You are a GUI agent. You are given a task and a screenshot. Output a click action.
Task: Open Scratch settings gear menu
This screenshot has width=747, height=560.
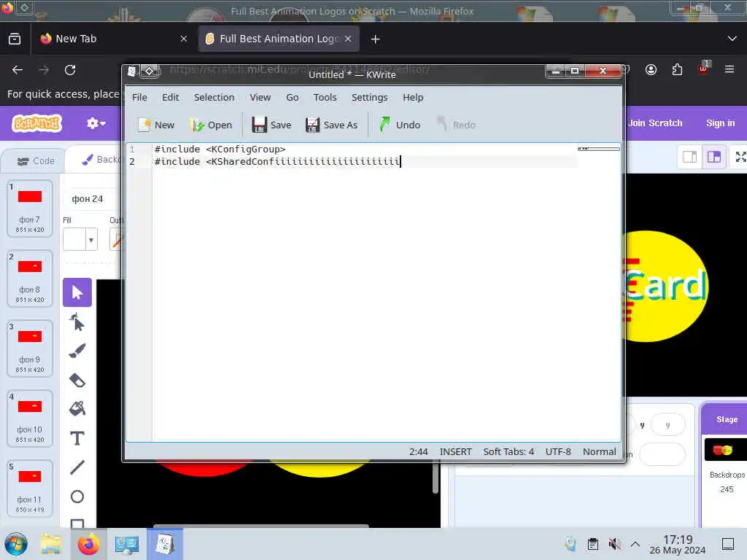[96, 123]
